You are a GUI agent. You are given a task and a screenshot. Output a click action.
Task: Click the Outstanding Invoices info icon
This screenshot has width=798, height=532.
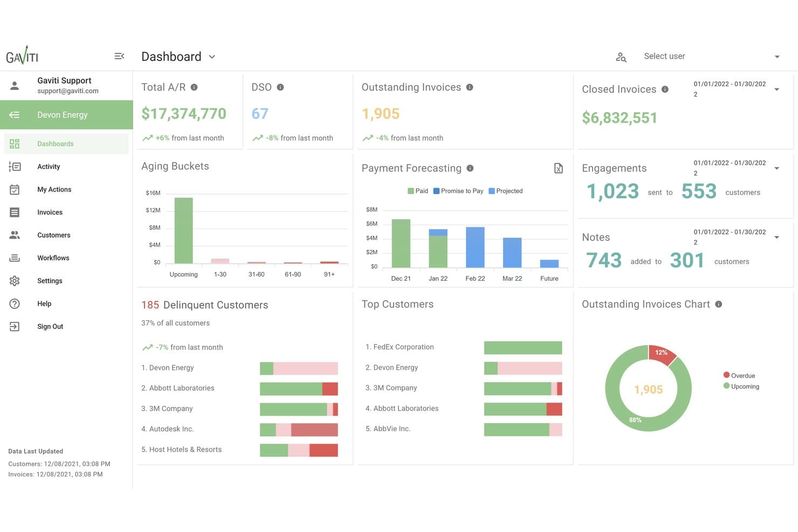tap(470, 87)
